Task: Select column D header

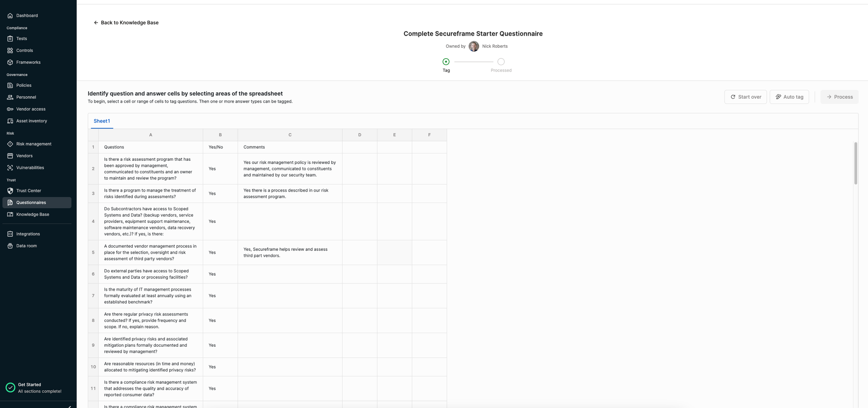Action: point(360,135)
